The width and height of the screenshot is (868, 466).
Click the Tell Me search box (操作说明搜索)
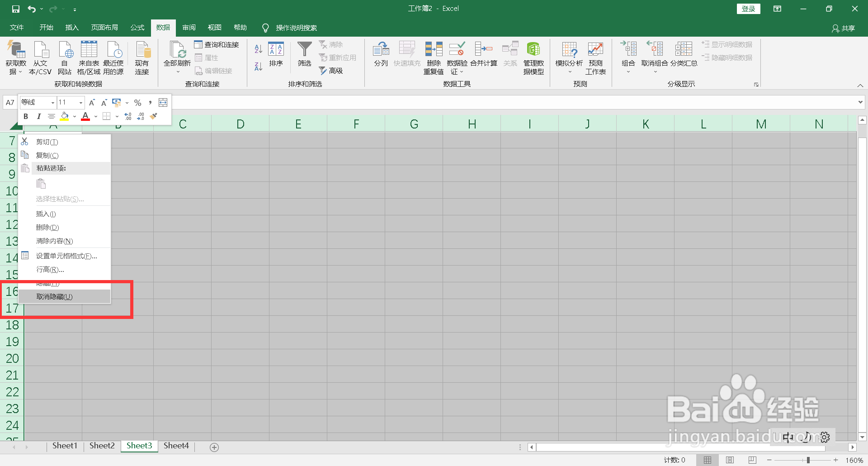(x=296, y=28)
